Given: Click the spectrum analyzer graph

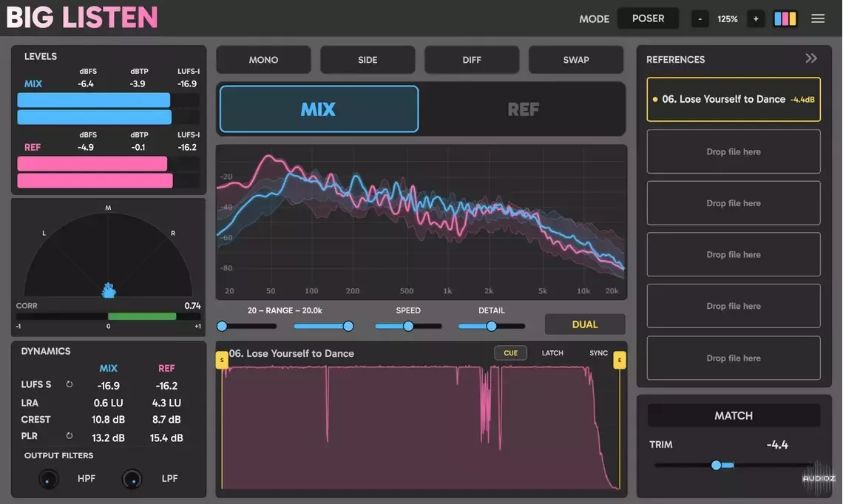Looking at the screenshot, I should [x=421, y=220].
